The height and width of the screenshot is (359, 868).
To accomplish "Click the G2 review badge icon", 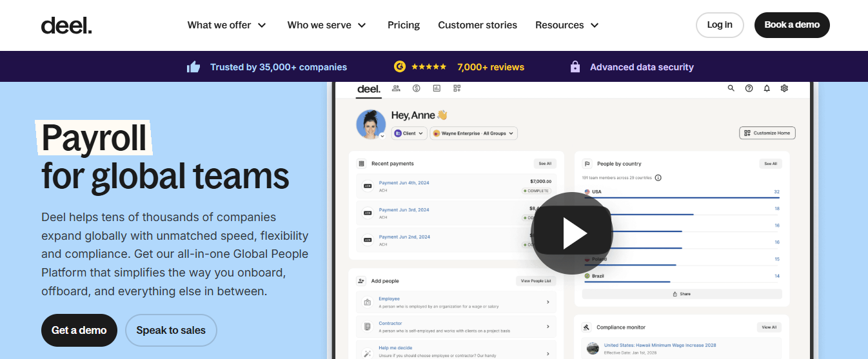I will coord(400,66).
